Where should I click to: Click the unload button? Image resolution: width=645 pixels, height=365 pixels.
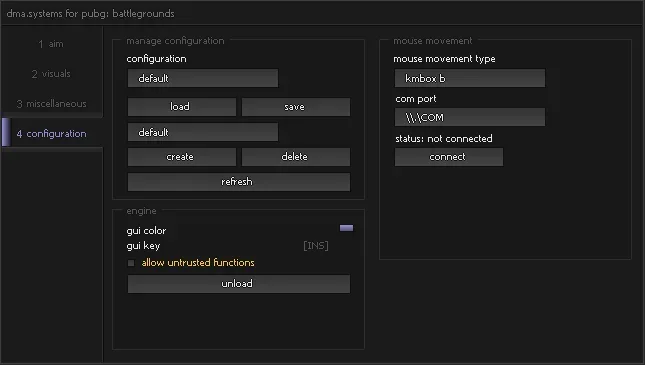click(x=239, y=284)
